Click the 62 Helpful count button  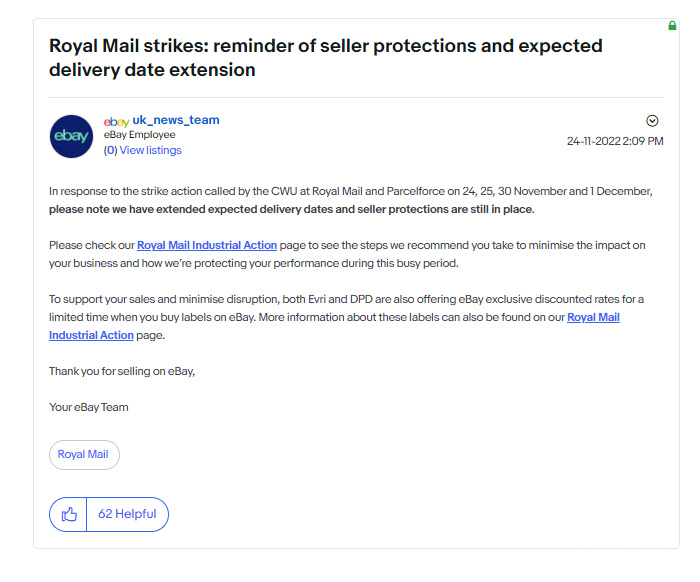(x=127, y=514)
